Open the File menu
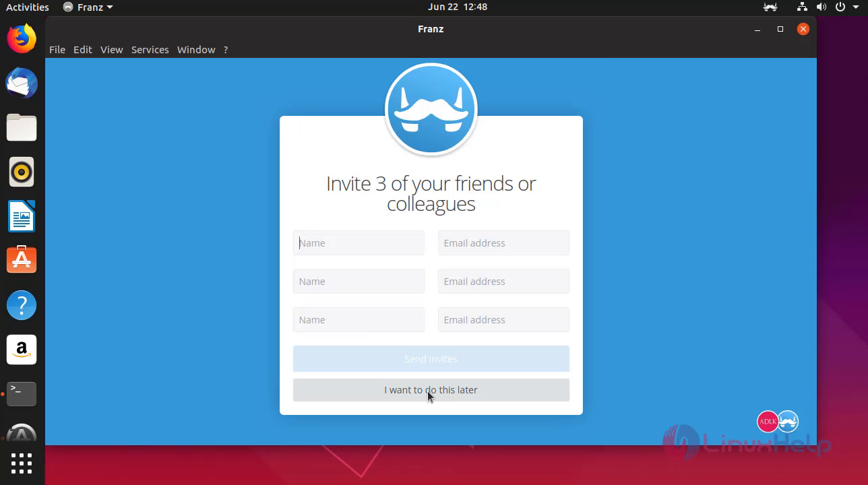The height and width of the screenshot is (485, 868). click(x=57, y=50)
